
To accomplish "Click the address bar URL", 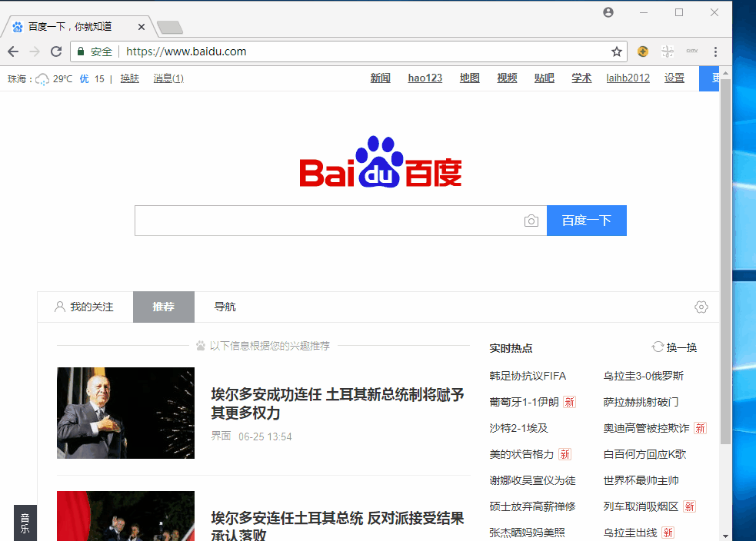I will tap(186, 51).
